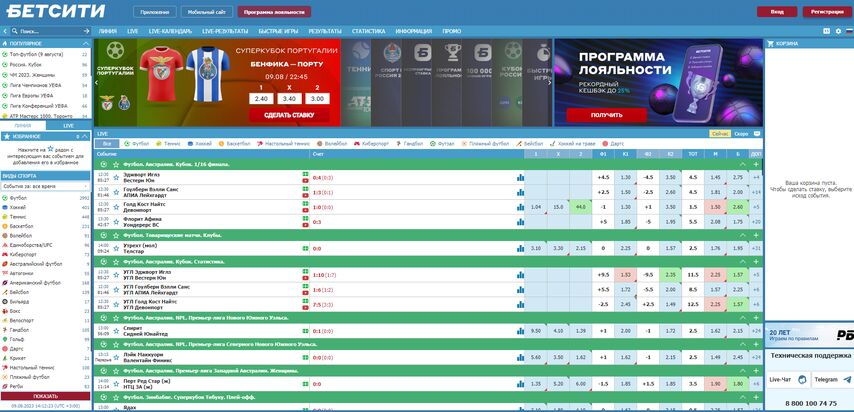
Task: Show previous banner with left carousel arrow
Action: click(x=96, y=82)
